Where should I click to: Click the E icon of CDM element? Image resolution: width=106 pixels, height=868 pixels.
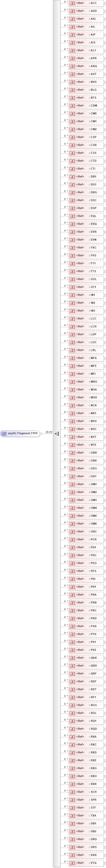pos(72,106)
